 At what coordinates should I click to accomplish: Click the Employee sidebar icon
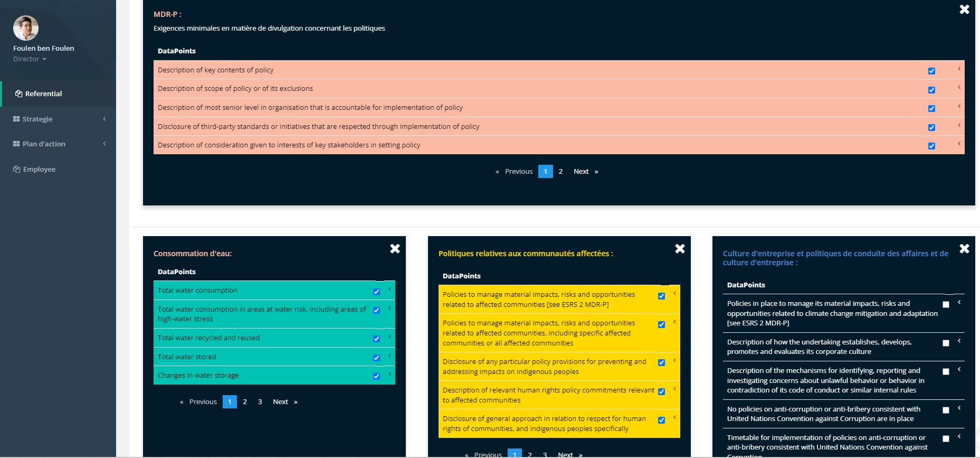16,169
